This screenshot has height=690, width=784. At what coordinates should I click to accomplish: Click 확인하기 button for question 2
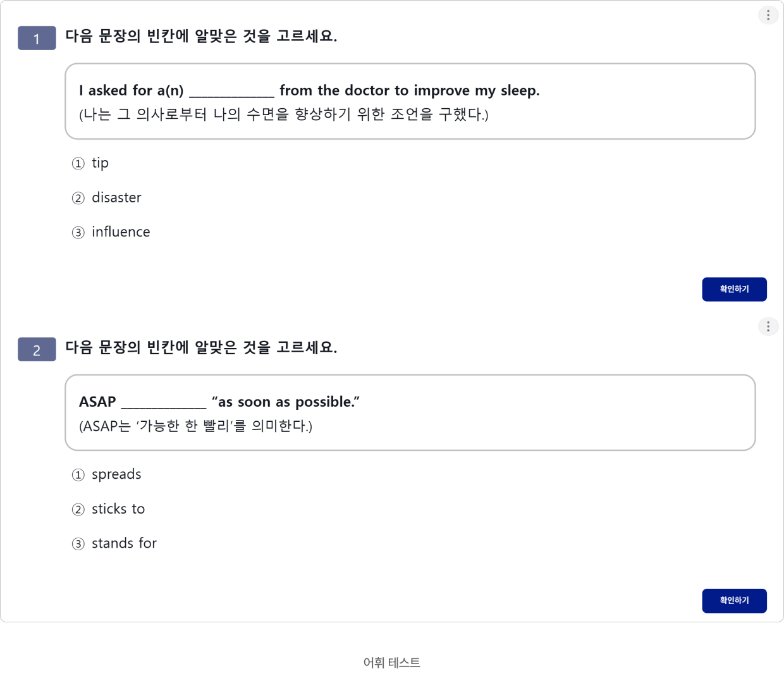[x=734, y=600]
